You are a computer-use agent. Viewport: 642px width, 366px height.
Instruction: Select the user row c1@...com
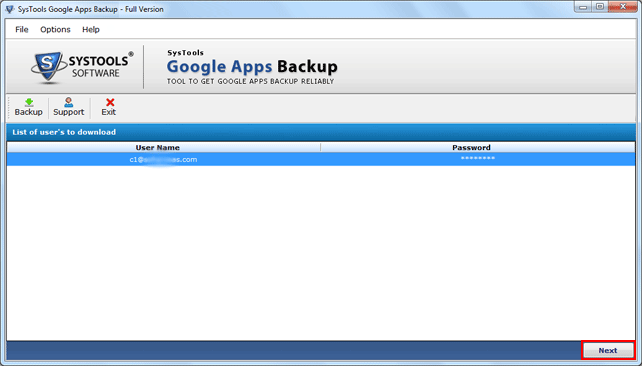pyautogui.click(x=321, y=159)
